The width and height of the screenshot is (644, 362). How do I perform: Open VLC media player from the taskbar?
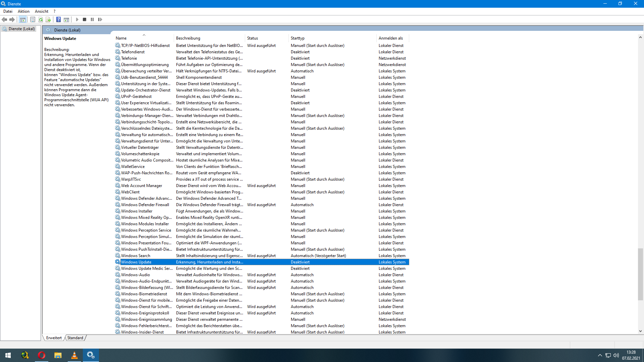coord(74,355)
